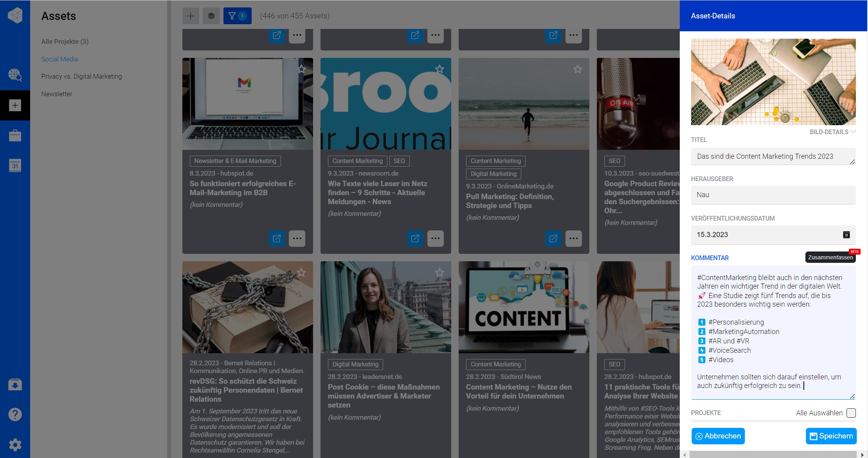Select the plus sidebar icon

point(15,105)
